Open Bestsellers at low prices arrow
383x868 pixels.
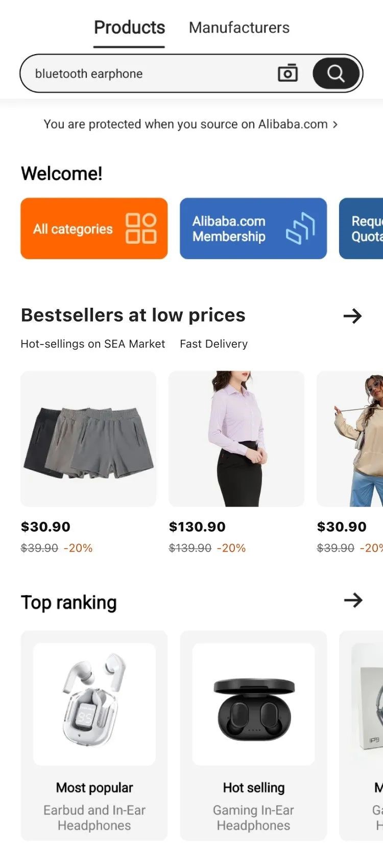click(x=352, y=316)
